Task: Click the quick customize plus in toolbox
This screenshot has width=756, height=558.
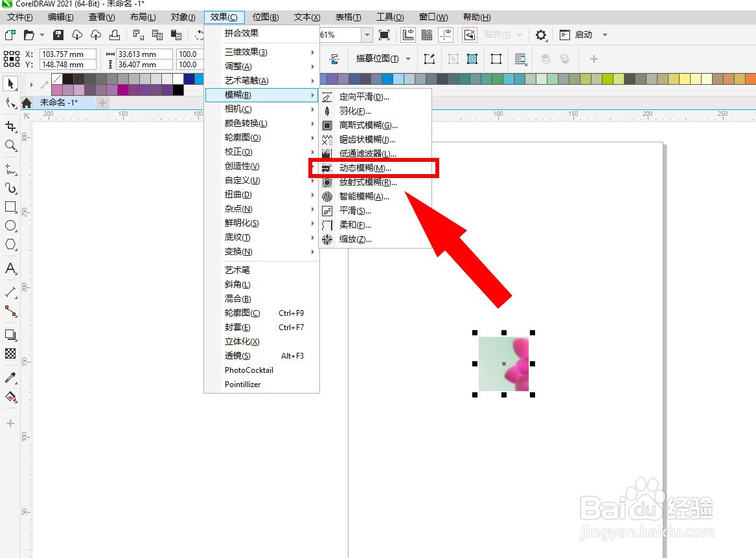Action: (x=10, y=423)
